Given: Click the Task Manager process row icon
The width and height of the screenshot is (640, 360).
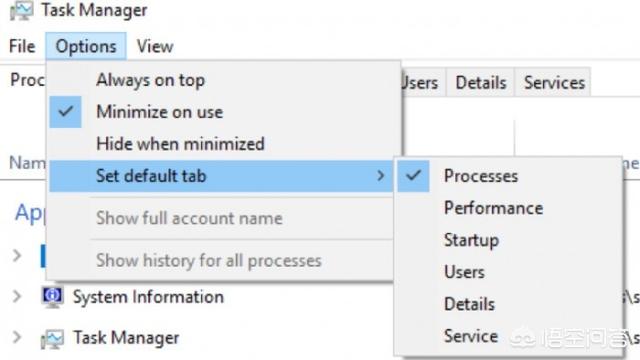Looking at the screenshot, I should pyautogui.click(x=52, y=339).
